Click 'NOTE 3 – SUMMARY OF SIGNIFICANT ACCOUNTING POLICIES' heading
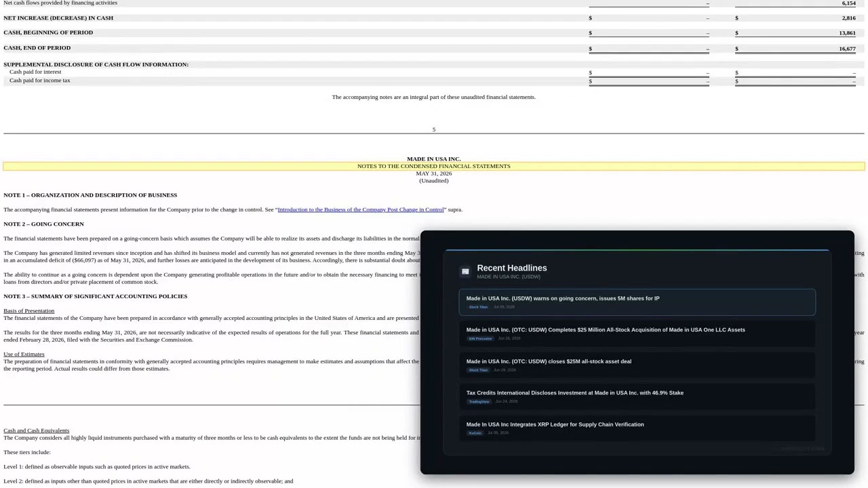 coord(95,296)
